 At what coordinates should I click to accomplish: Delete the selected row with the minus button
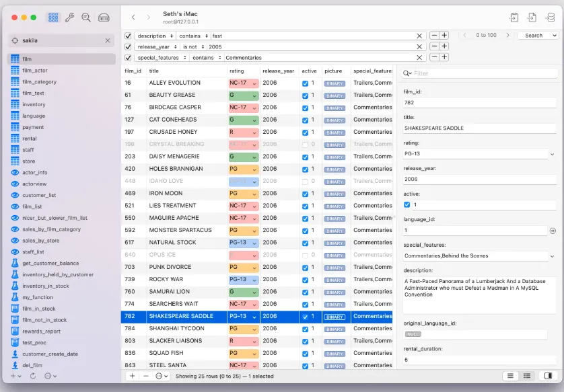tap(145, 376)
